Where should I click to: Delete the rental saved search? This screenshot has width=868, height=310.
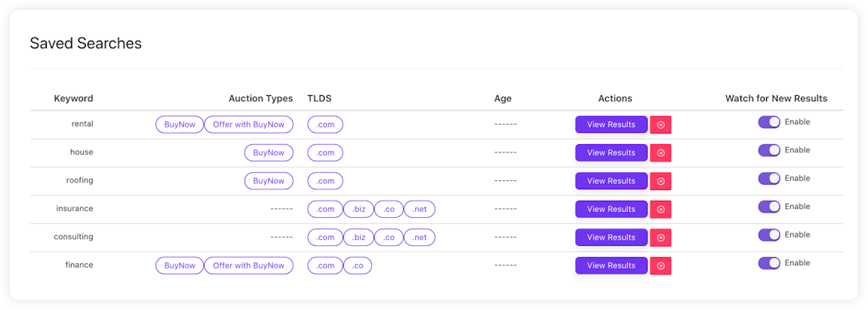click(x=660, y=125)
